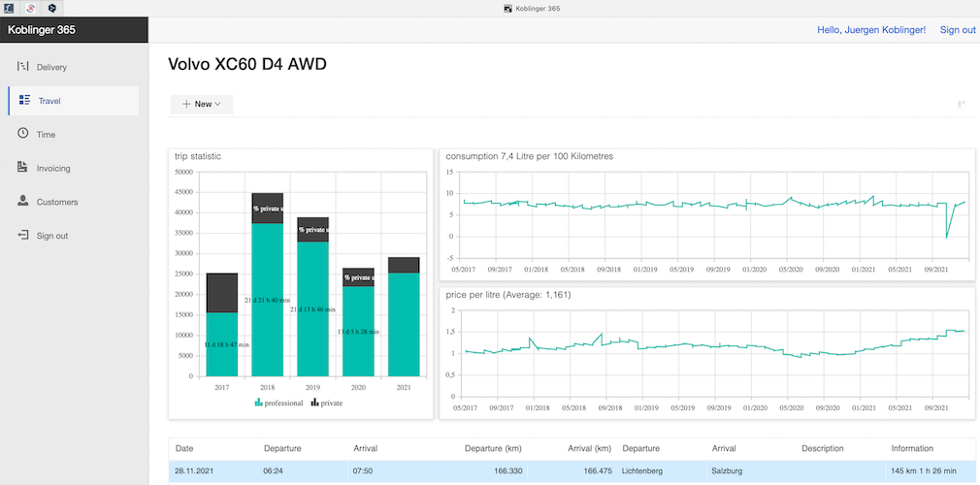Image resolution: width=980 pixels, height=485 pixels.
Task: Click the Date column header
Action: click(x=184, y=448)
